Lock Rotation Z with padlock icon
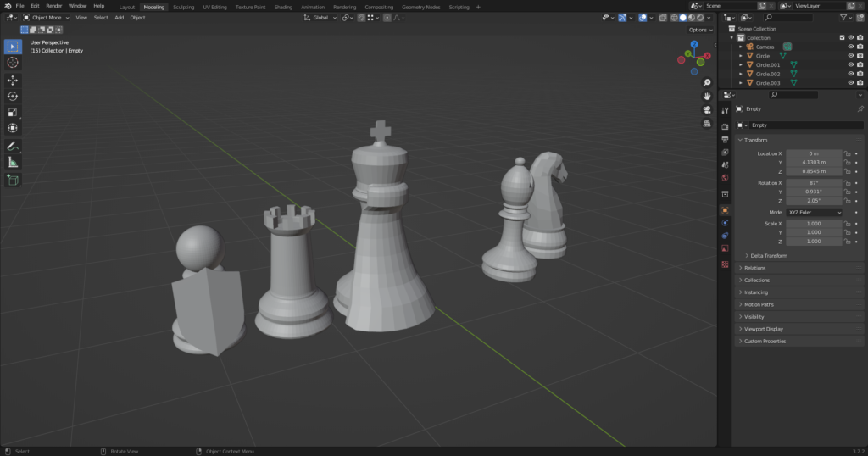The width and height of the screenshot is (868, 456). [x=848, y=201]
